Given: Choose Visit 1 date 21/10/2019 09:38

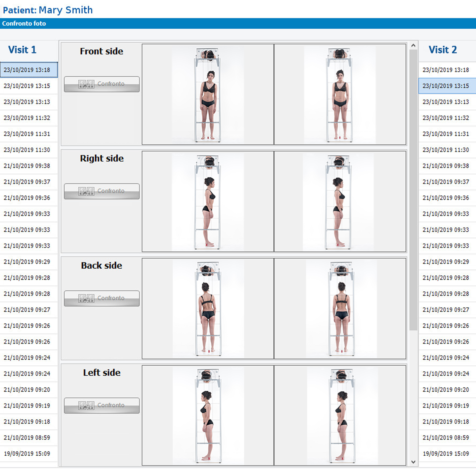Looking at the screenshot, I should 27,166.
